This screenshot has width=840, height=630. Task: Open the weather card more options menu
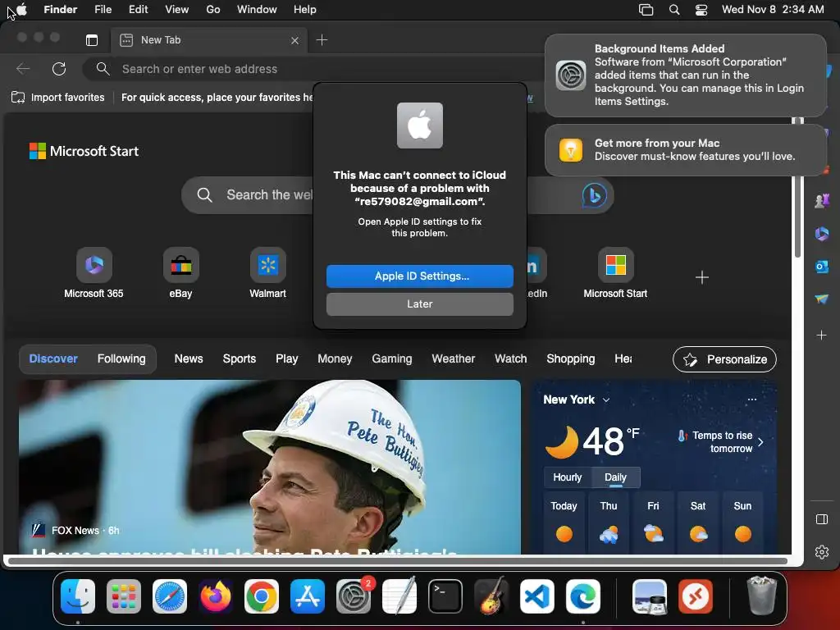point(752,399)
